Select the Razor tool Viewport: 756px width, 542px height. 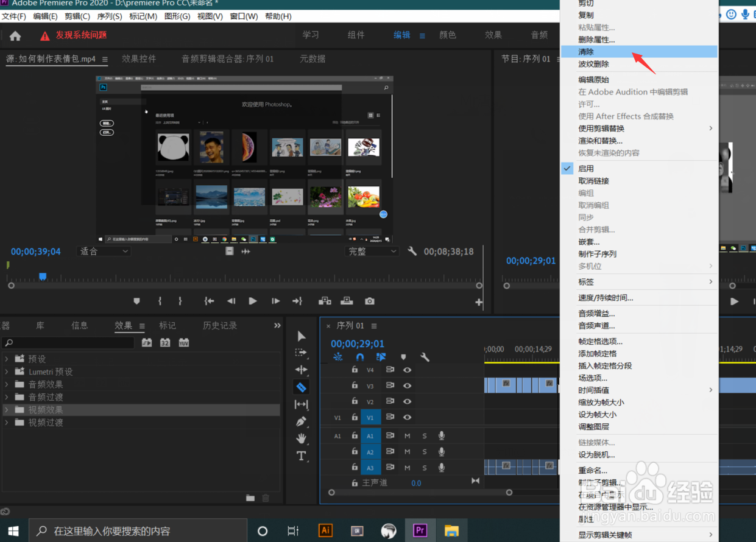(x=301, y=387)
